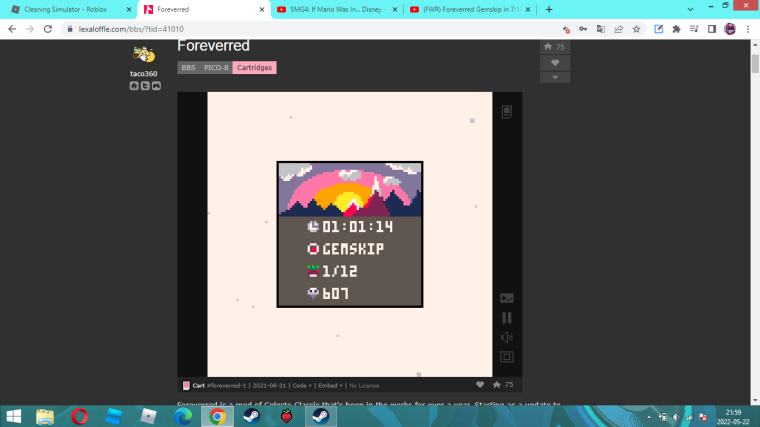Open the tab search dropdown arrow
The width and height of the screenshot is (760, 427).
click(690, 9)
